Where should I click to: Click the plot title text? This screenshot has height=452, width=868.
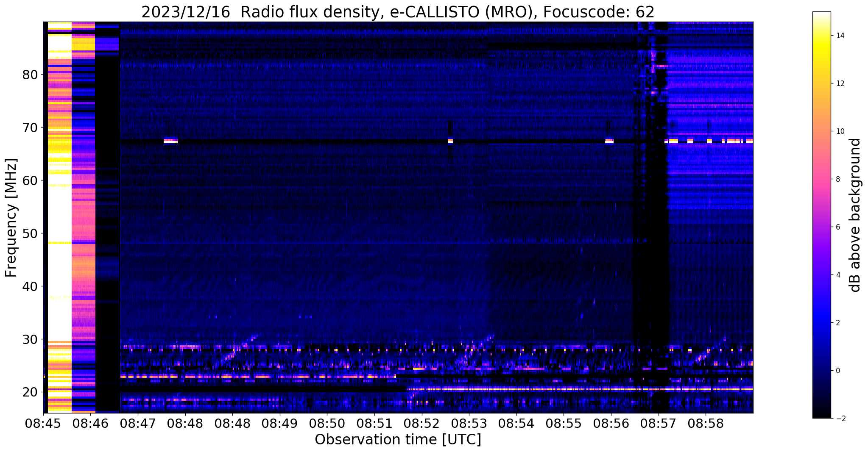(x=398, y=12)
